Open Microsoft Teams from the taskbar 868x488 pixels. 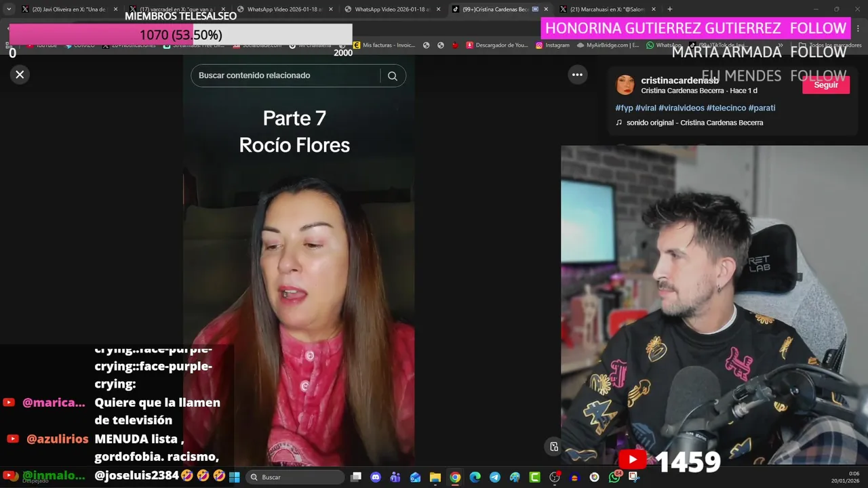[x=395, y=477]
